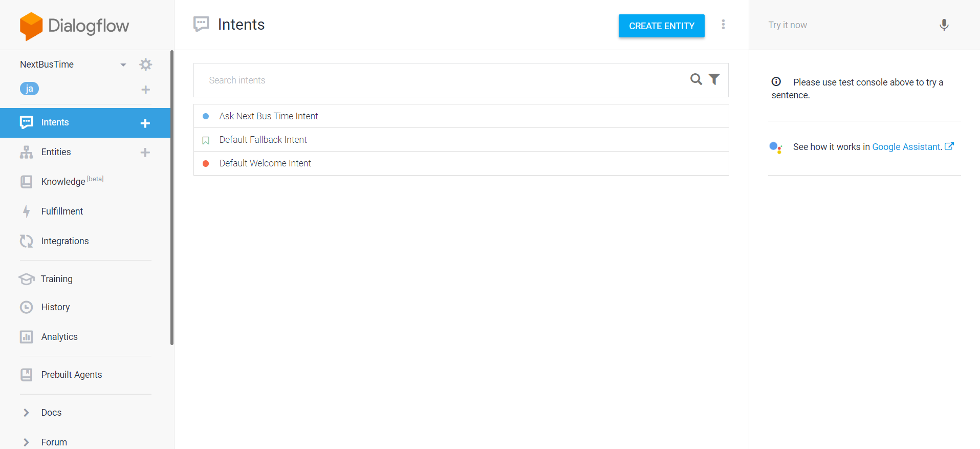Browse Prebuilt Agents
This screenshot has height=449, width=980.
coord(72,375)
